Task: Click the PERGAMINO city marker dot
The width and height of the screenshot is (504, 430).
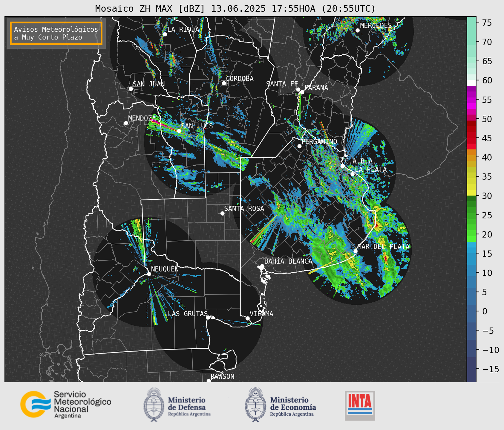Action: point(299,146)
